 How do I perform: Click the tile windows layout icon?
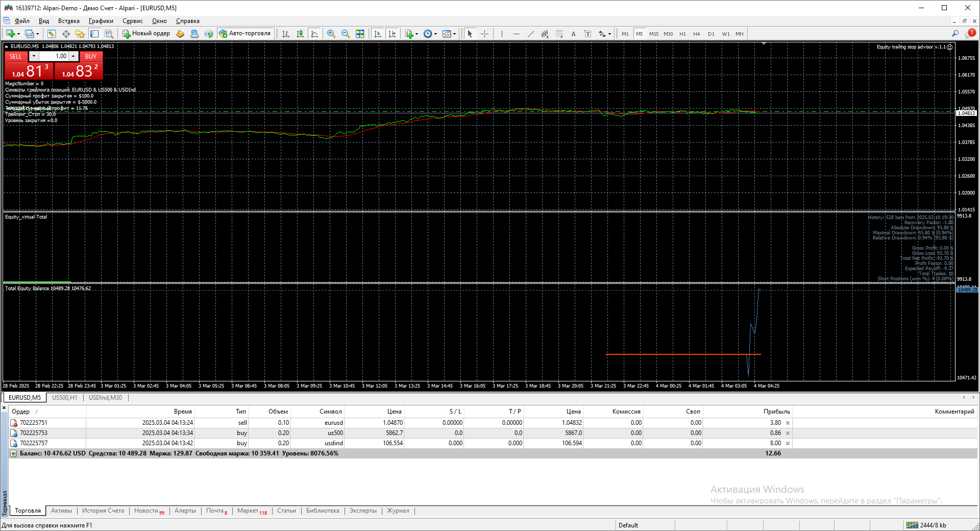point(360,34)
